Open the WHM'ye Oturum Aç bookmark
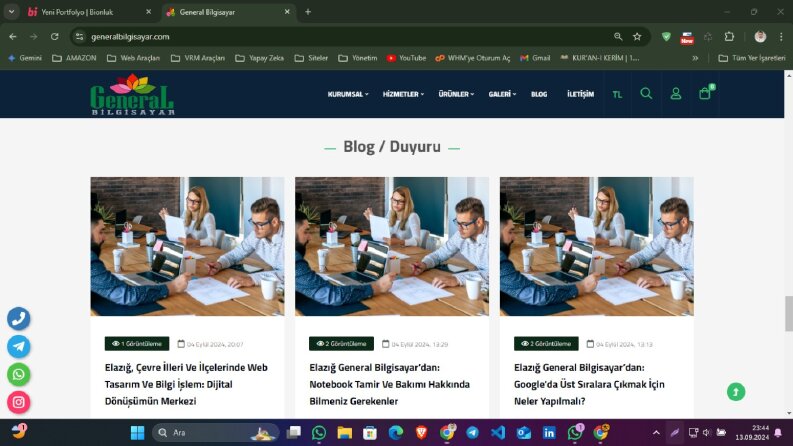The height and width of the screenshot is (446, 793). point(473,58)
